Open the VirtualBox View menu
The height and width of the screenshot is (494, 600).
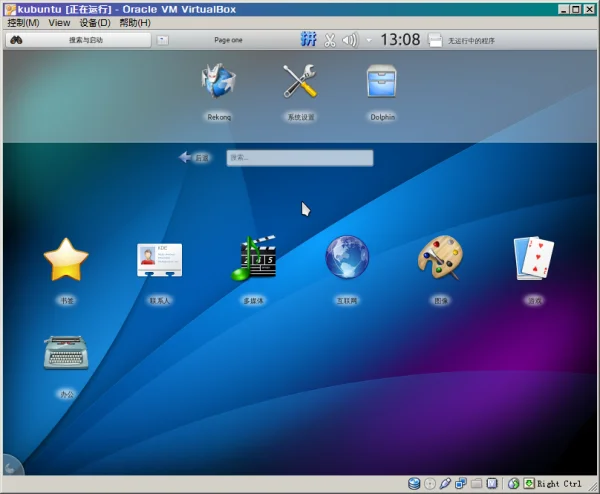pos(59,23)
